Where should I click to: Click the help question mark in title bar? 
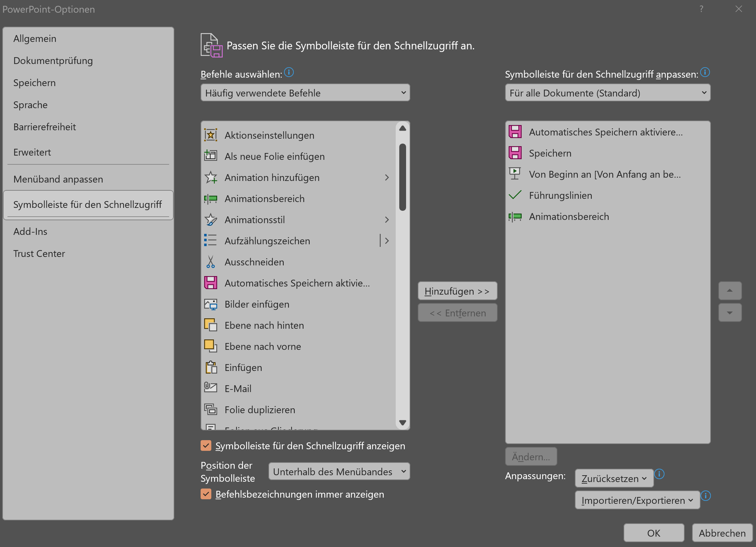[701, 9]
